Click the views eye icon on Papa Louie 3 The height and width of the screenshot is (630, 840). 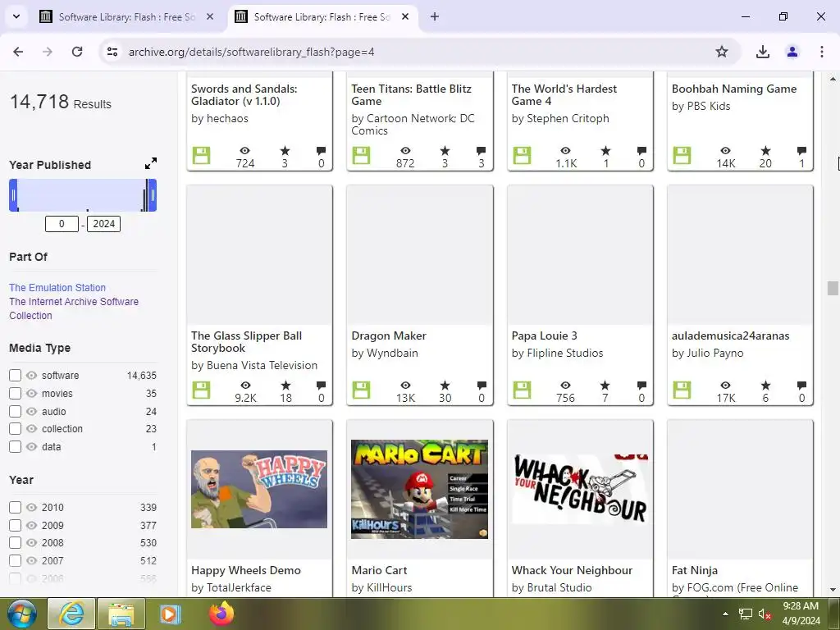click(x=565, y=386)
